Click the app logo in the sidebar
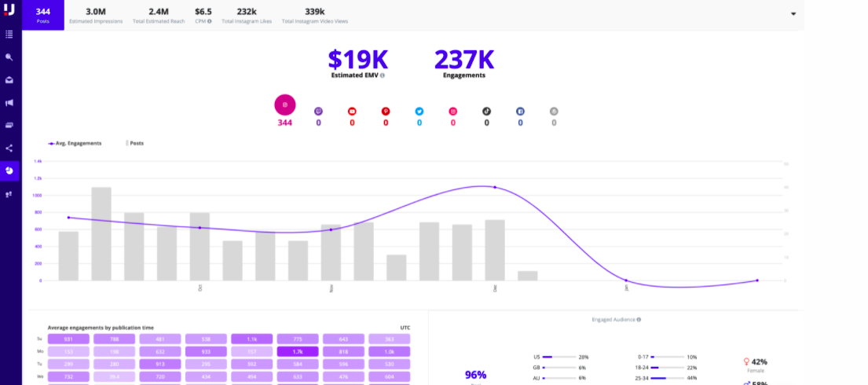This screenshot has height=385, width=868. click(9, 9)
